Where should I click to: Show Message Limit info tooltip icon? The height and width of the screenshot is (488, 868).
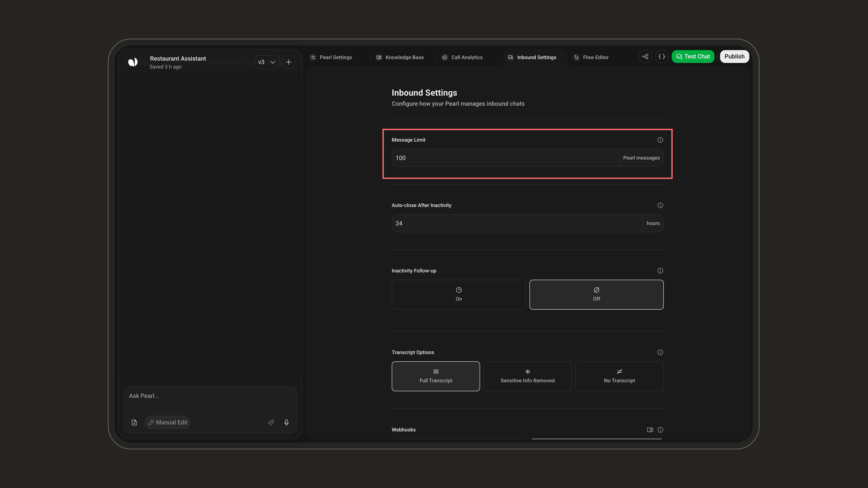click(660, 140)
